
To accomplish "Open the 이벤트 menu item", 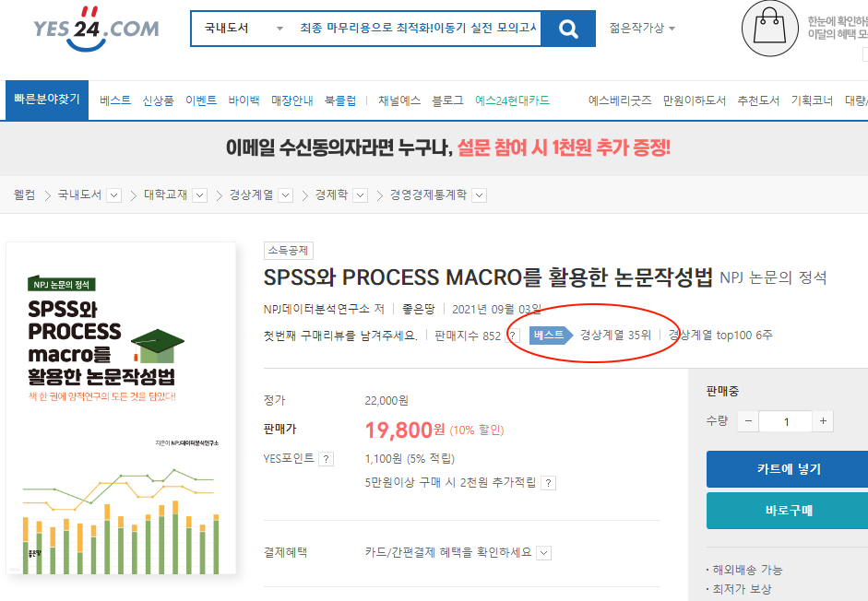I will [201, 100].
